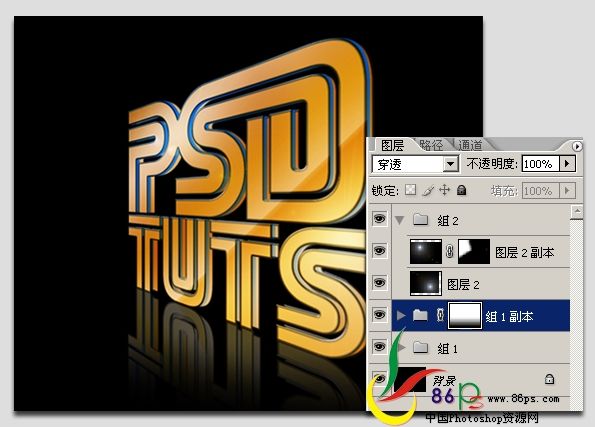The width and height of the screenshot is (595, 427).
Task: Collapse the 组 2 group triangle
Action: pos(399,220)
